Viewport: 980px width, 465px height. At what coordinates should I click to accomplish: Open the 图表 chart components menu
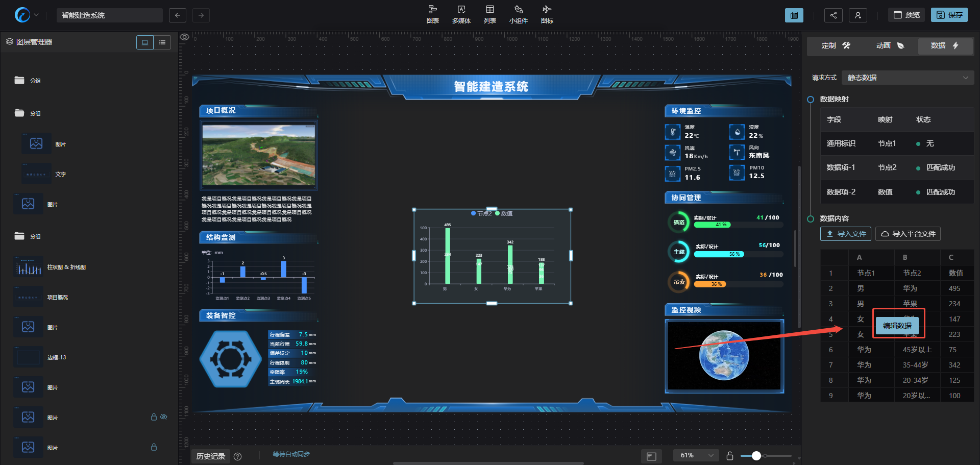click(432, 14)
